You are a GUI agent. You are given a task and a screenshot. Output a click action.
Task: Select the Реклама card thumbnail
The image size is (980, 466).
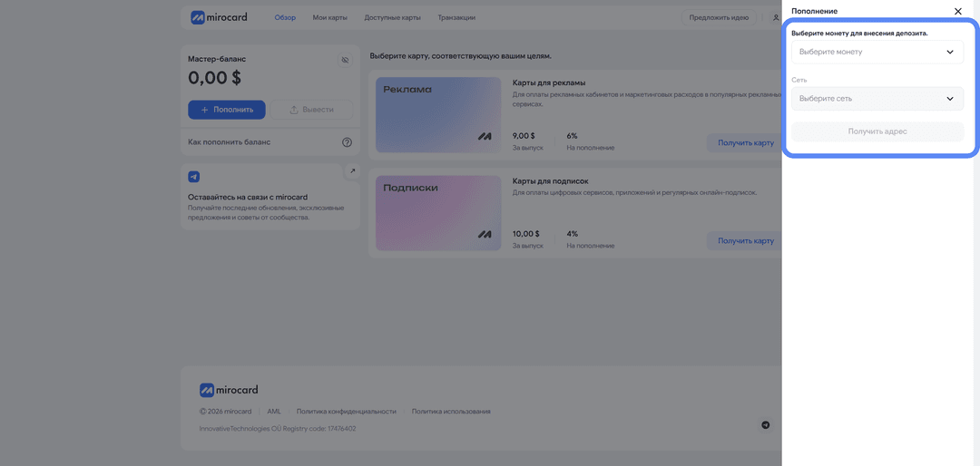[x=438, y=115]
